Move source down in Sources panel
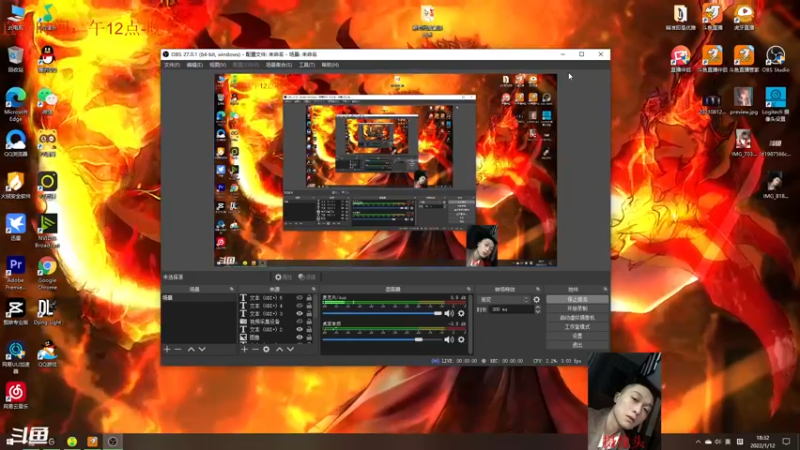This screenshot has width=800, height=450. click(290, 349)
